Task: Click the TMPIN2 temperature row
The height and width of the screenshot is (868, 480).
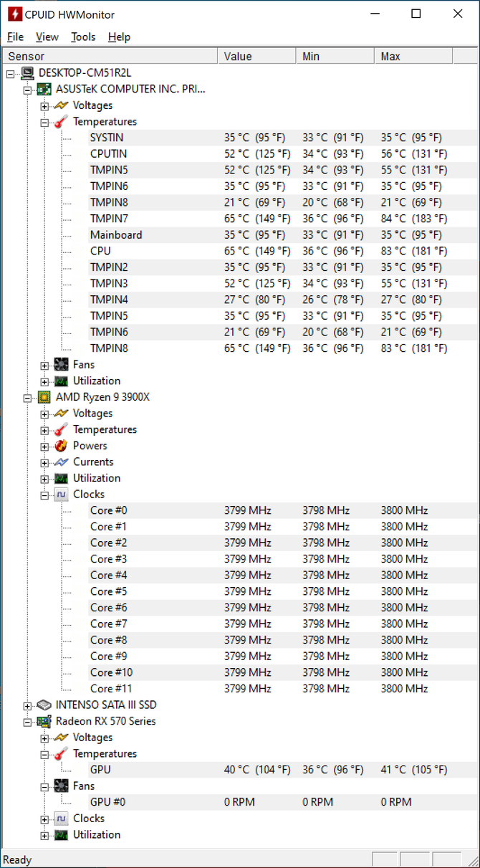Action: [x=282, y=267]
